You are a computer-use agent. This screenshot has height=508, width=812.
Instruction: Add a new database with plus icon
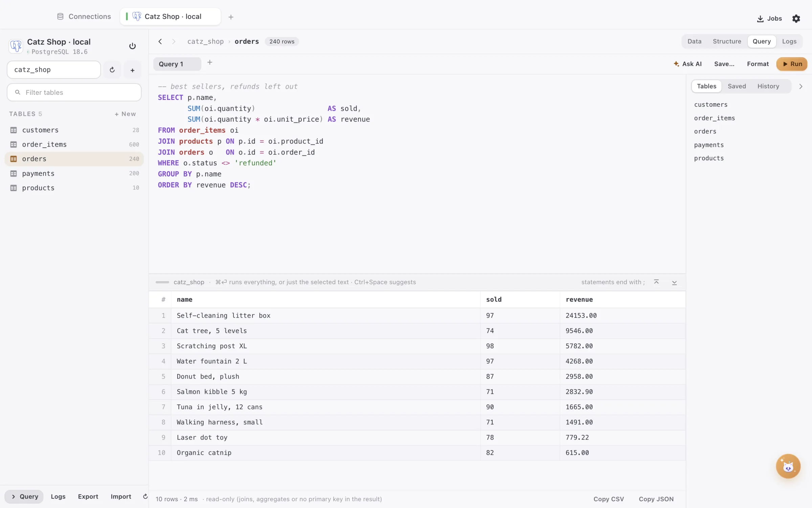(x=133, y=70)
